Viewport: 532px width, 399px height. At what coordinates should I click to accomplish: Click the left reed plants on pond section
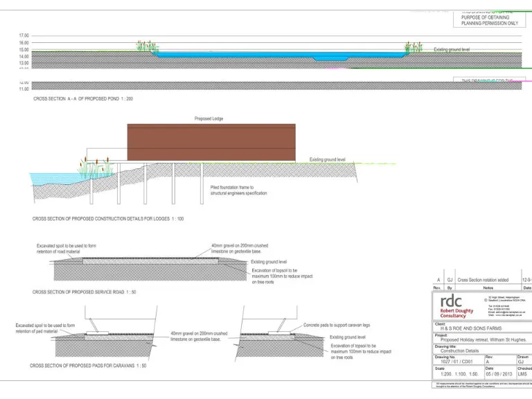click(145, 47)
